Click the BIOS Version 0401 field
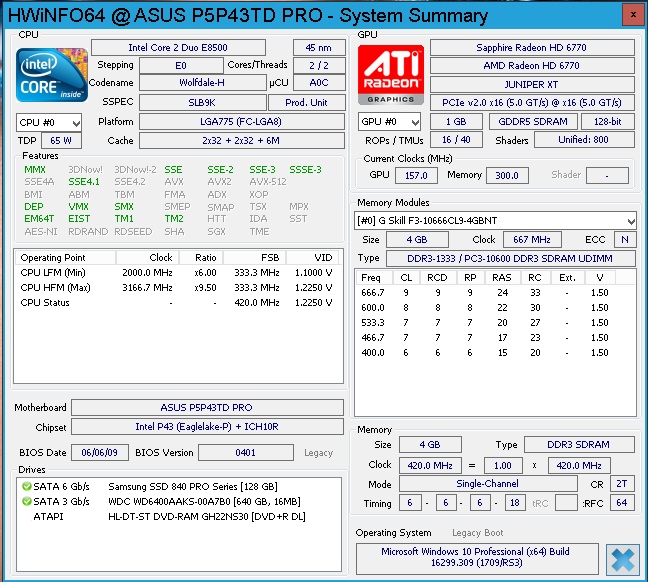The height and width of the screenshot is (582, 648). coord(246,453)
